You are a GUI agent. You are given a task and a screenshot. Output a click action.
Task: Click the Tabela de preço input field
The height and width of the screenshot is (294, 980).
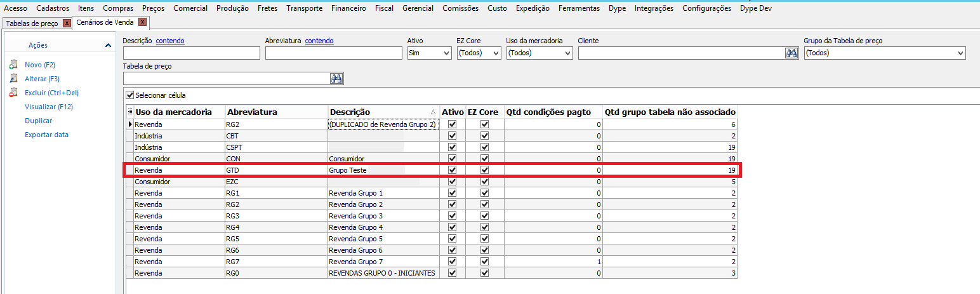(226, 78)
